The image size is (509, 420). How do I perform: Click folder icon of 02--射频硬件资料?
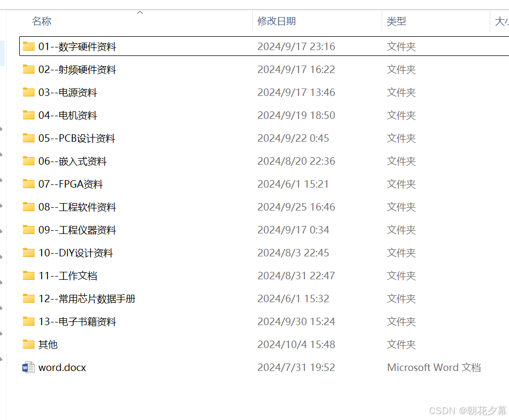pyautogui.click(x=29, y=69)
